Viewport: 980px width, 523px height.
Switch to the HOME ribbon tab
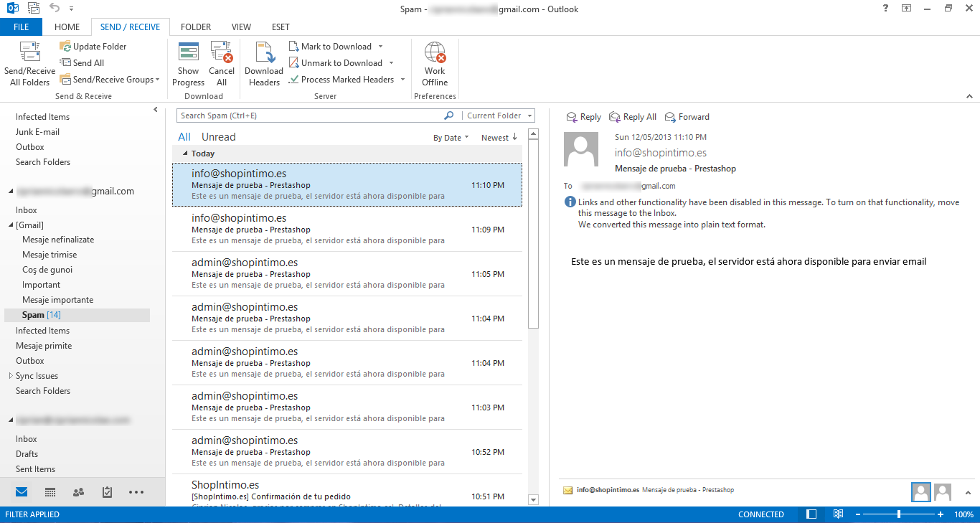tap(67, 27)
